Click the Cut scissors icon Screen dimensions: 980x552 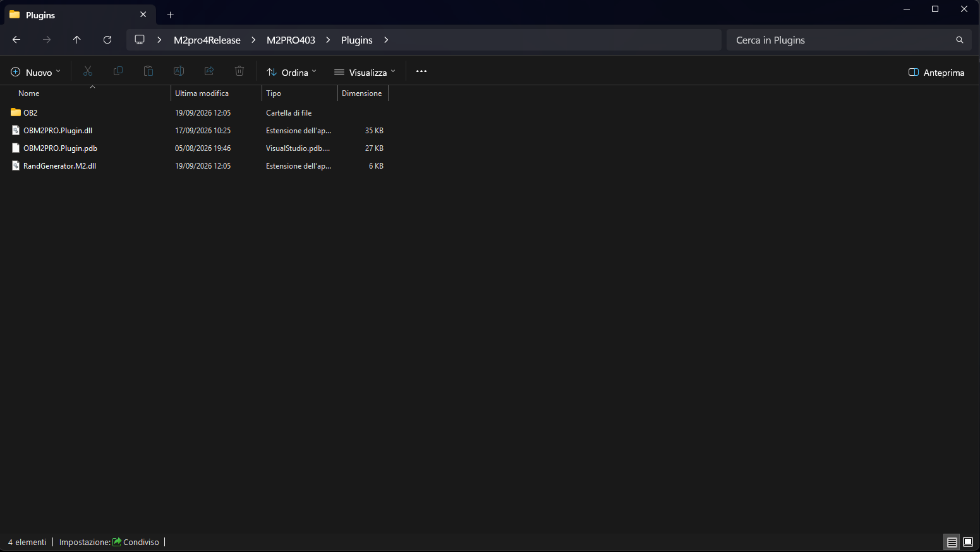pyautogui.click(x=88, y=71)
